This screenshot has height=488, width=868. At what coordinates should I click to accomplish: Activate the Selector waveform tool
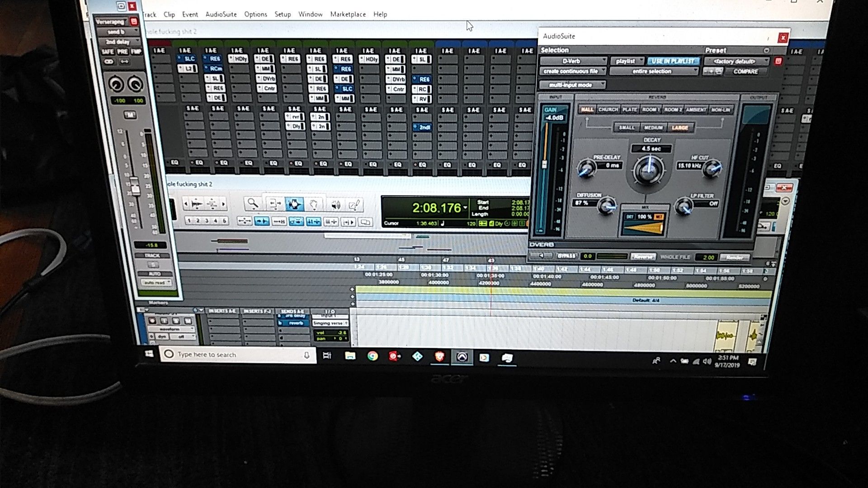click(294, 204)
